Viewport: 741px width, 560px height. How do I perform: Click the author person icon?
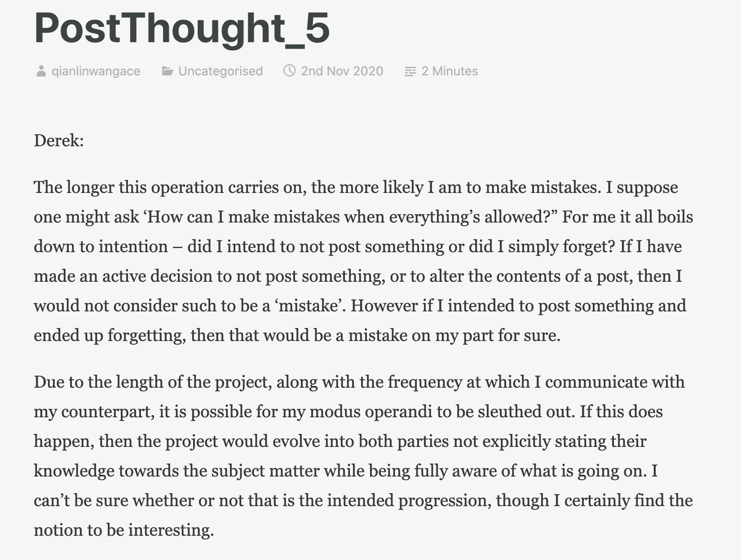pyautogui.click(x=41, y=71)
